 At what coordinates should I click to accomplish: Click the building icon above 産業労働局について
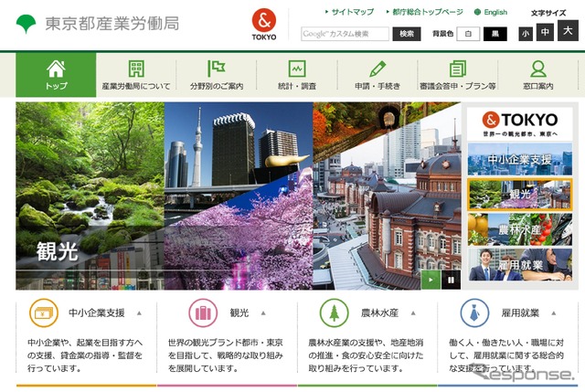coord(136,69)
